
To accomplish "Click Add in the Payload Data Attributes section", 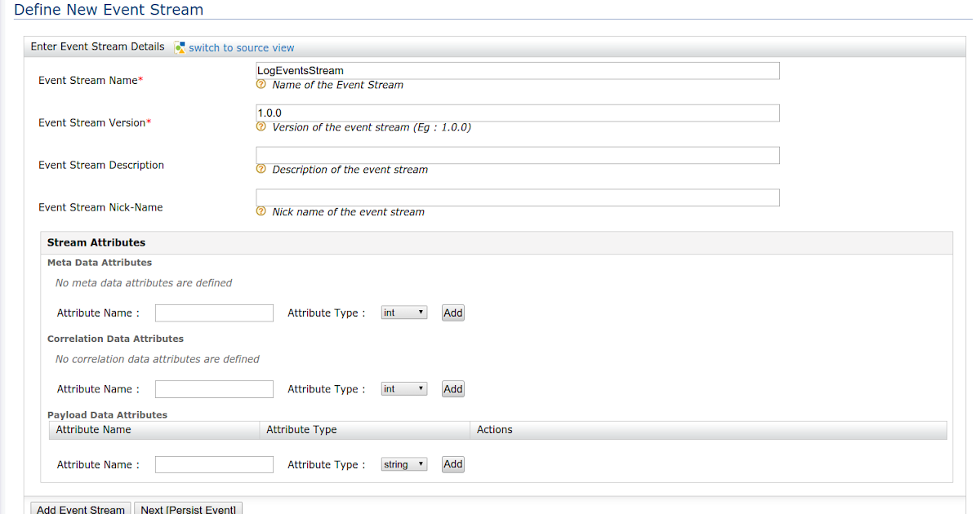I will click(x=452, y=463).
